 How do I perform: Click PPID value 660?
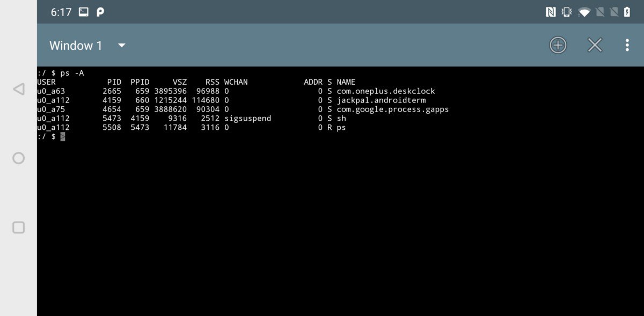click(x=142, y=100)
